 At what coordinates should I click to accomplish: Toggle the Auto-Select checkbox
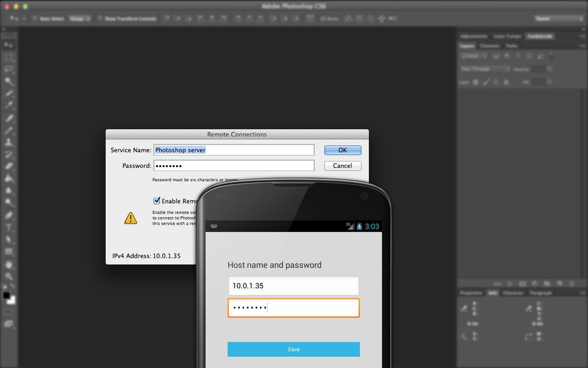point(35,19)
